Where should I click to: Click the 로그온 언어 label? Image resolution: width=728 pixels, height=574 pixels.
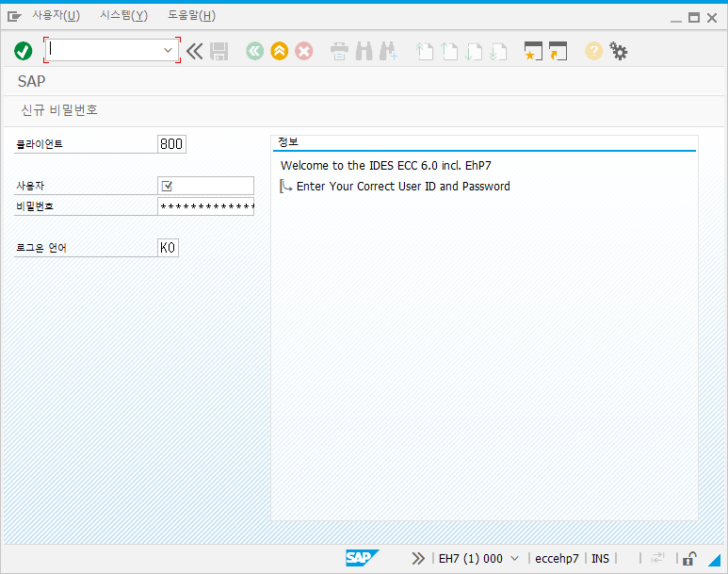click(41, 248)
